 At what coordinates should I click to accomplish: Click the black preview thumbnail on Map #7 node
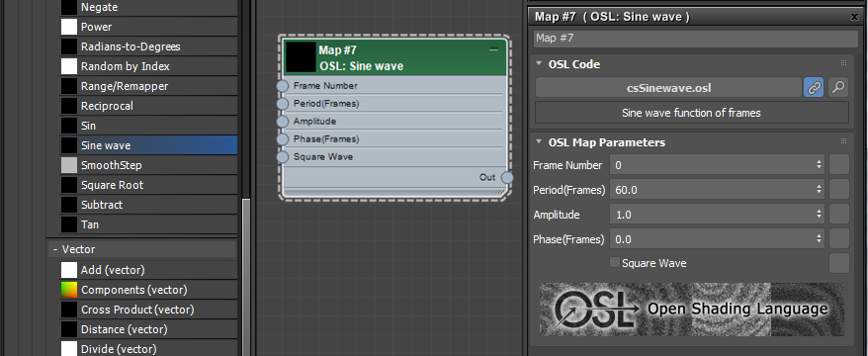pos(300,57)
